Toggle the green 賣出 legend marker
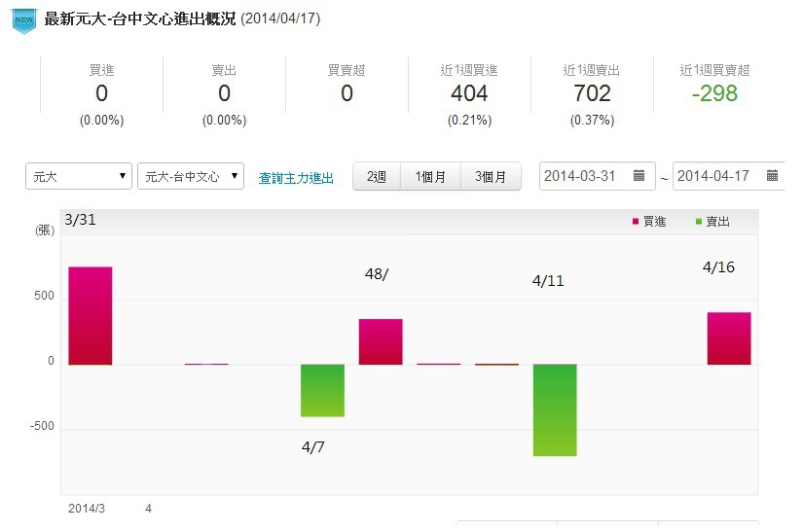The width and height of the screenshot is (803, 532). tap(699, 222)
